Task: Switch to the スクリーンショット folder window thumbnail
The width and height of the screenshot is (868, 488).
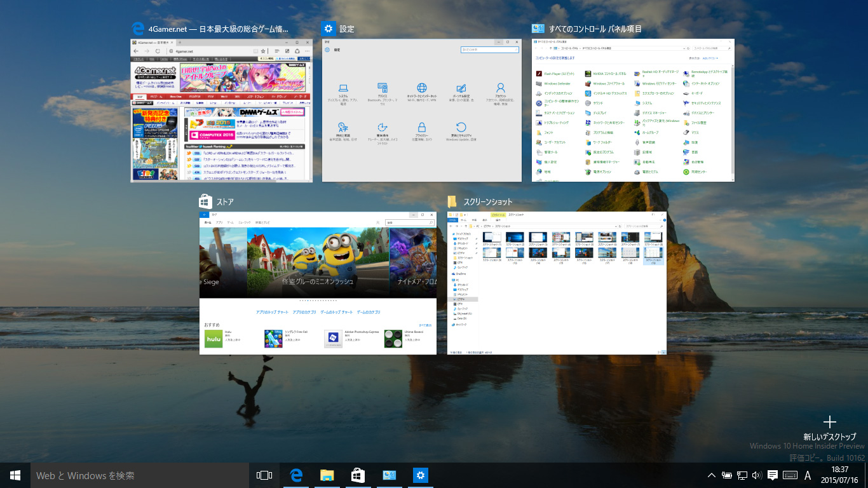Action: click(x=557, y=283)
